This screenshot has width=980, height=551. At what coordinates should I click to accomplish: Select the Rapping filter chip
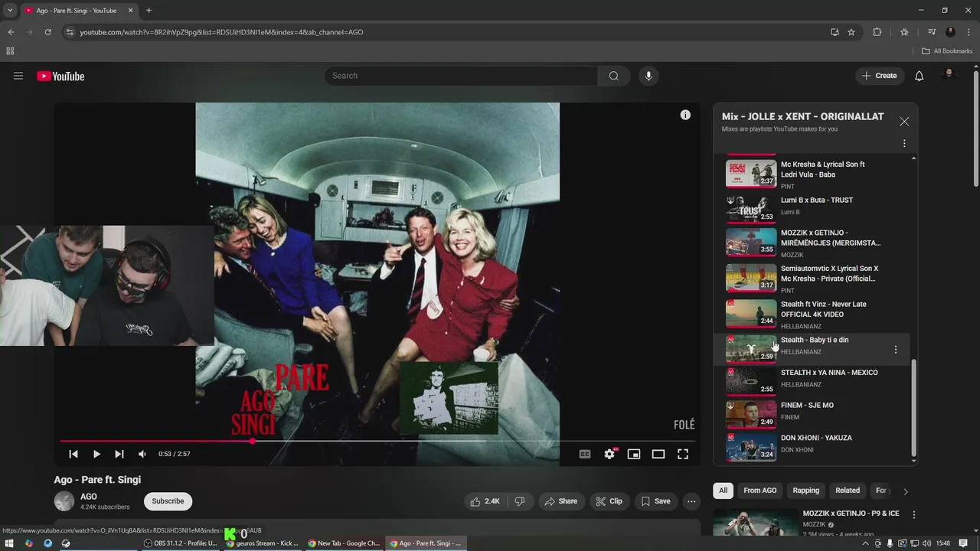[x=805, y=491]
